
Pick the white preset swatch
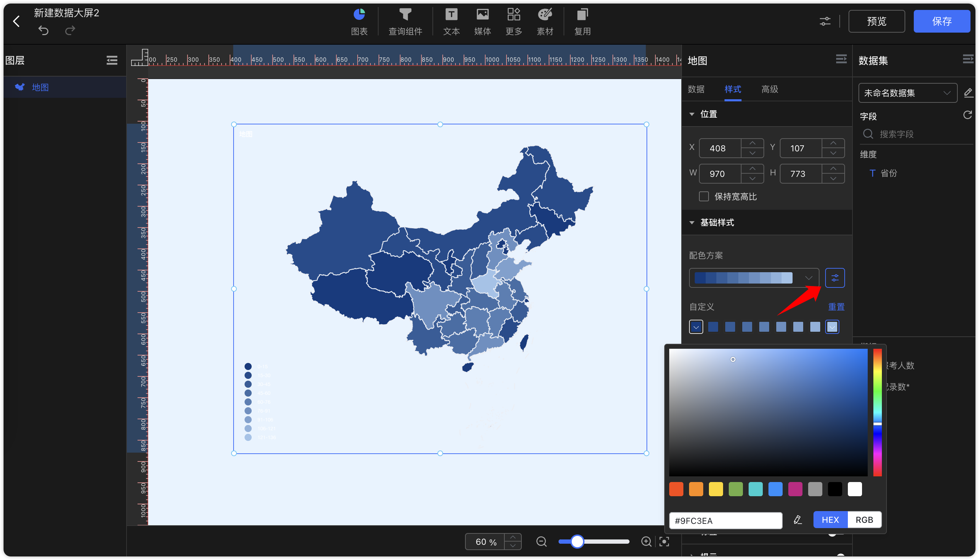tap(855, 489)
